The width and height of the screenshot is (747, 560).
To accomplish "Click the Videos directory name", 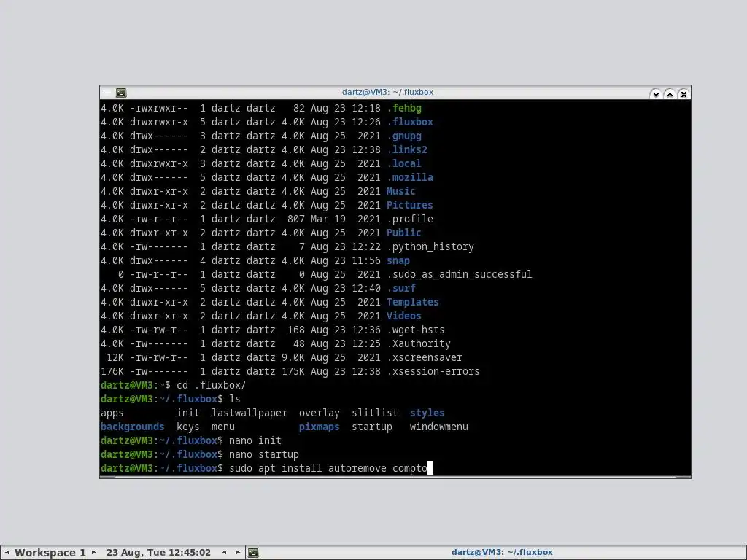I will (403, 316).
